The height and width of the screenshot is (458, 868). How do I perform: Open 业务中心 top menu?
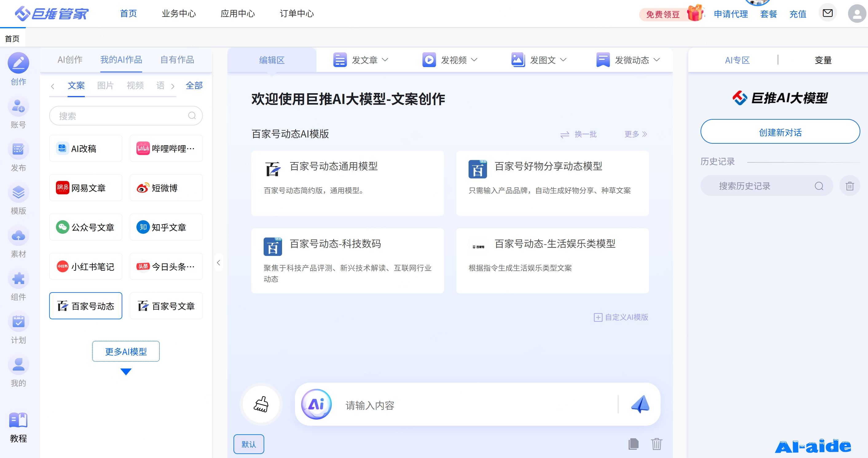(179, 14)
